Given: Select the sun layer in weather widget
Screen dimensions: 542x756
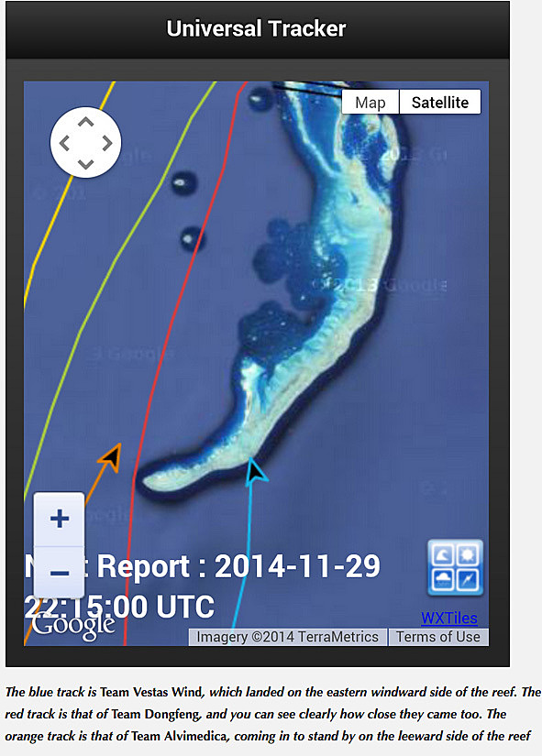Looking at the screenshot, I should [x=467, y=555].
